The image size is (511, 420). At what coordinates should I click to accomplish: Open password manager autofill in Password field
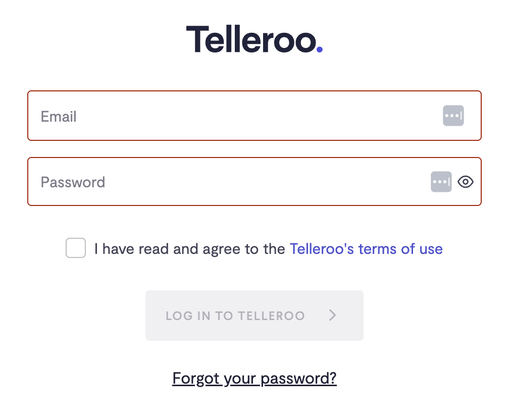441,182
